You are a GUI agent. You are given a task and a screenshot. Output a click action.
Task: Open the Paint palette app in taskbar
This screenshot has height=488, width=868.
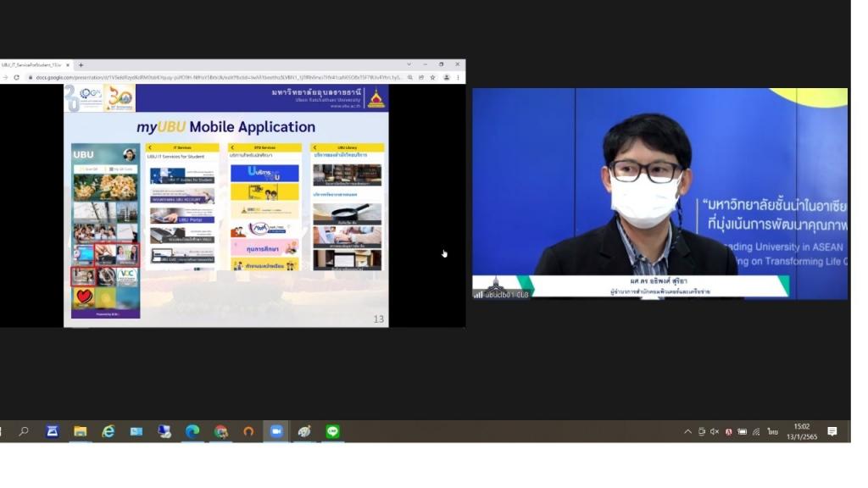tap(304, 431)
